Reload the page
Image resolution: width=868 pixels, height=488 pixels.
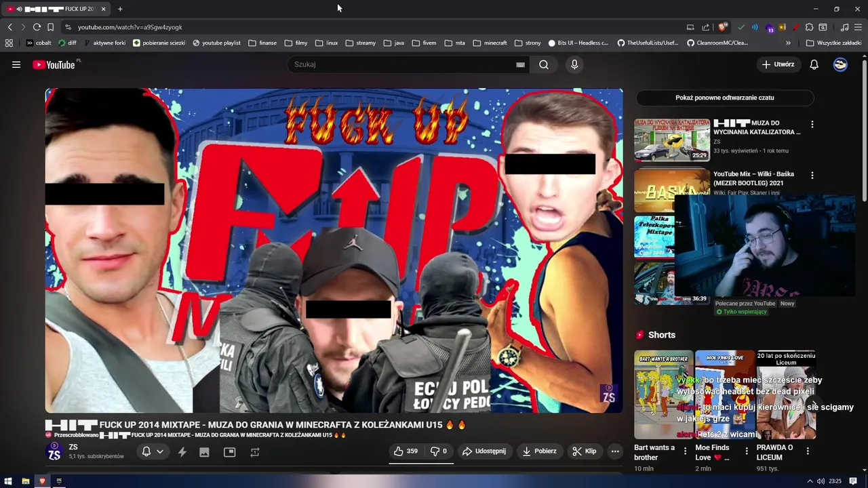pos(37,27)
